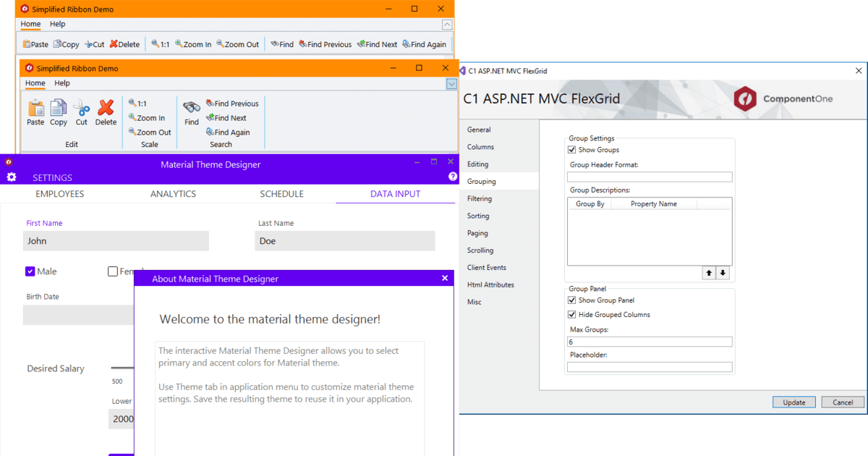The height and width of the screenshot is (456, 868).
Task: Move group description up with arrow button
Action: pos(709,273)
